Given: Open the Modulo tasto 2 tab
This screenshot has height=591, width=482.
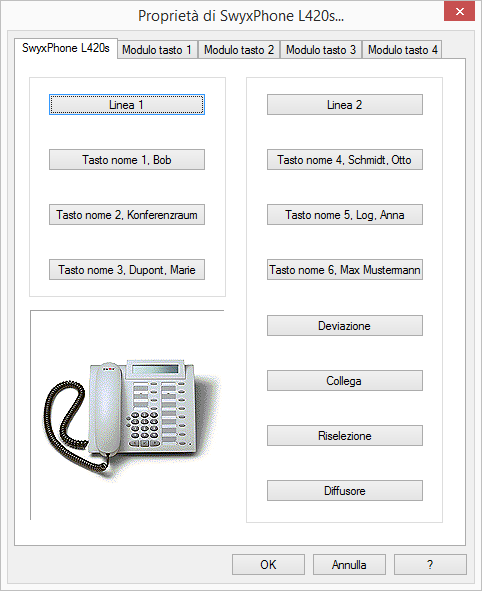Looking at the screenshot, I should (239, 50).
